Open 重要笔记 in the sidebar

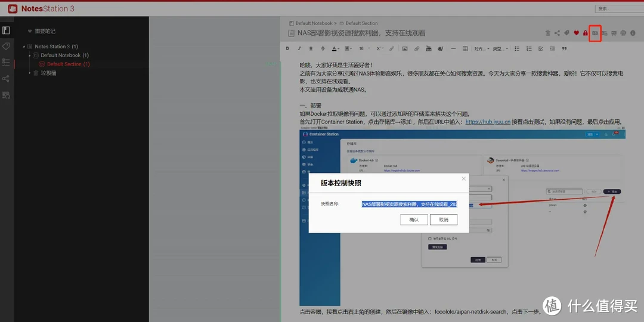(45, 31)
